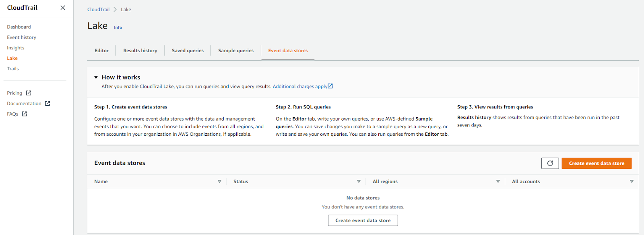The width and height of the screenshot is (644, 235).
Task: Click the Event data stores panel heading
Action: click(120, 163)
